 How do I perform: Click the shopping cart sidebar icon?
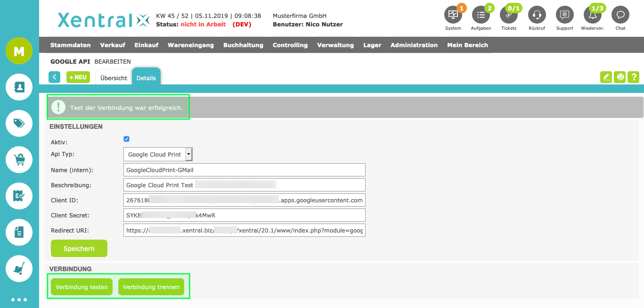click(19, 159)
